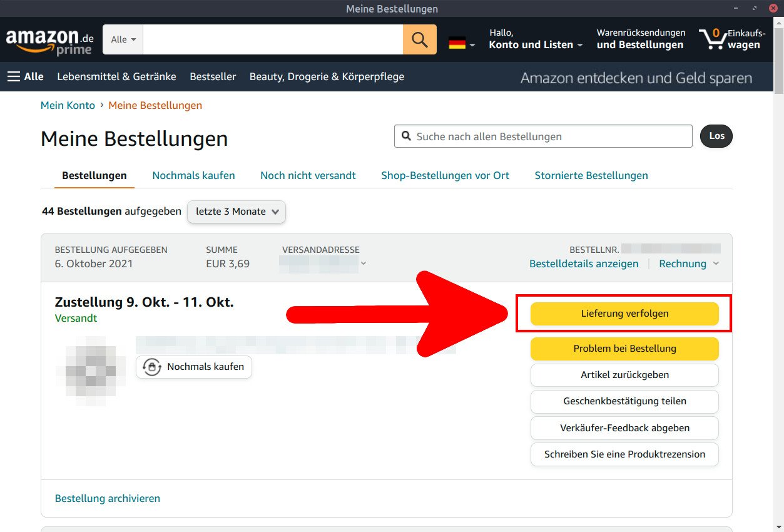Click the Amazon entdecken und Geld sparen banner
784x532 pixels.
click(636, 78)
